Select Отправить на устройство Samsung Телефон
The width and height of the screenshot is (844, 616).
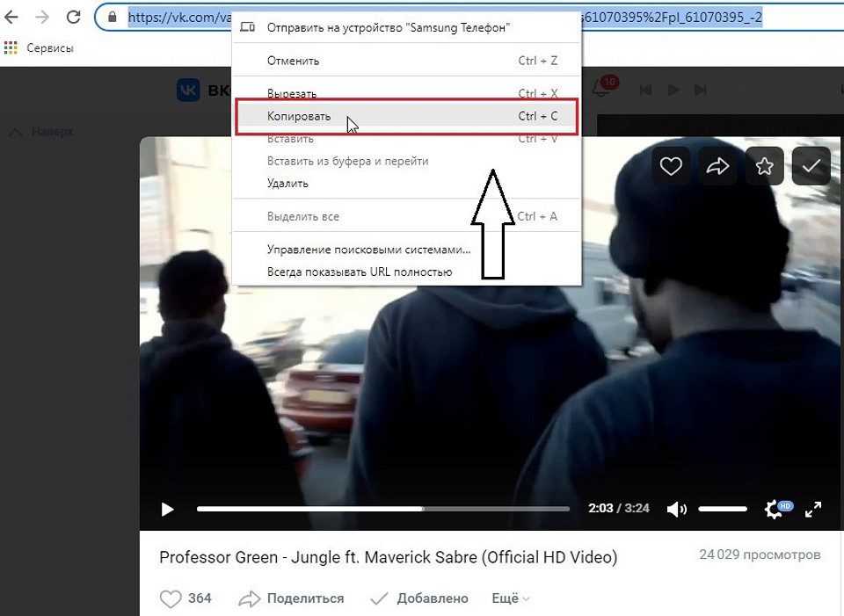click(x=406, y=27)
